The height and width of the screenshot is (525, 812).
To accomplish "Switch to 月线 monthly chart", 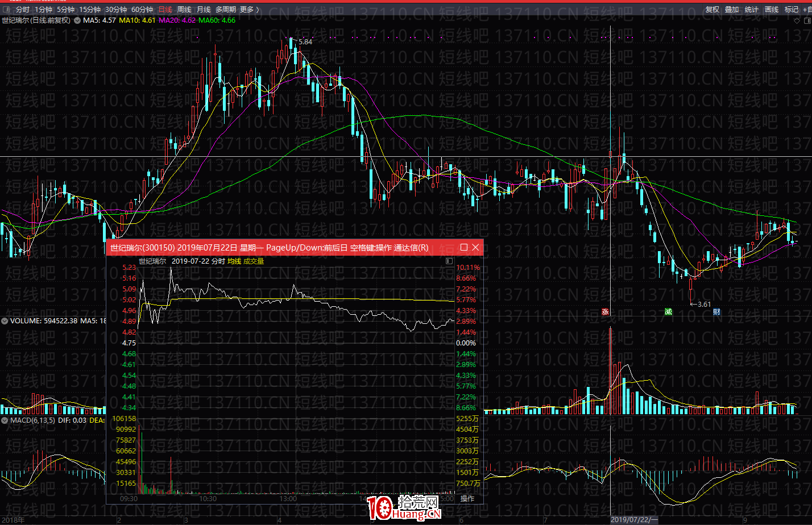I will (204, 10).
